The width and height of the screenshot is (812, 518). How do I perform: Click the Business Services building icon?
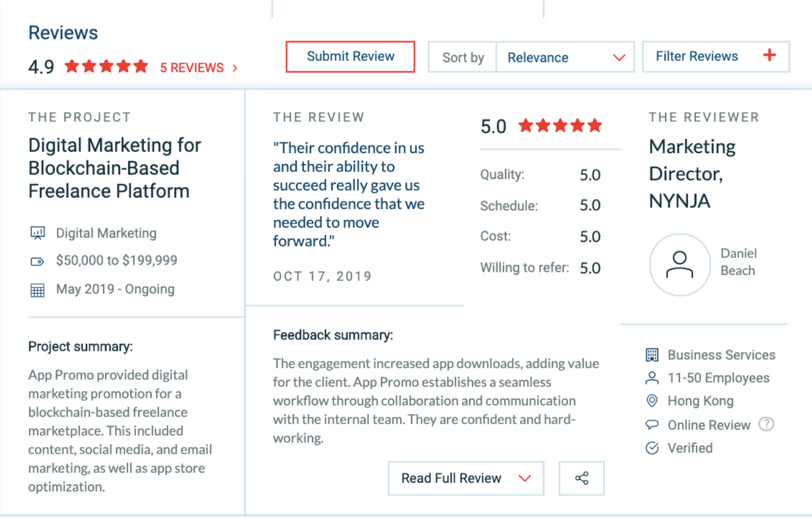point(653,355)
